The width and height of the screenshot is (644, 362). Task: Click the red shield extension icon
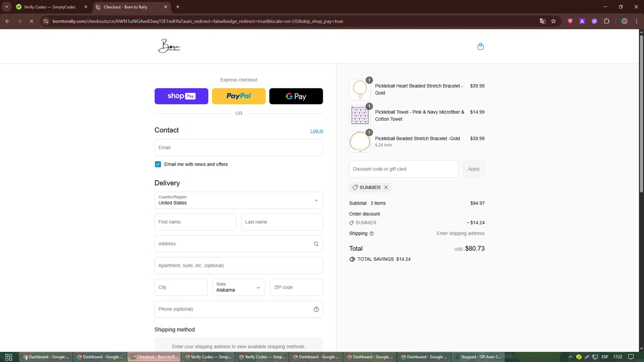tap(570, 21)
